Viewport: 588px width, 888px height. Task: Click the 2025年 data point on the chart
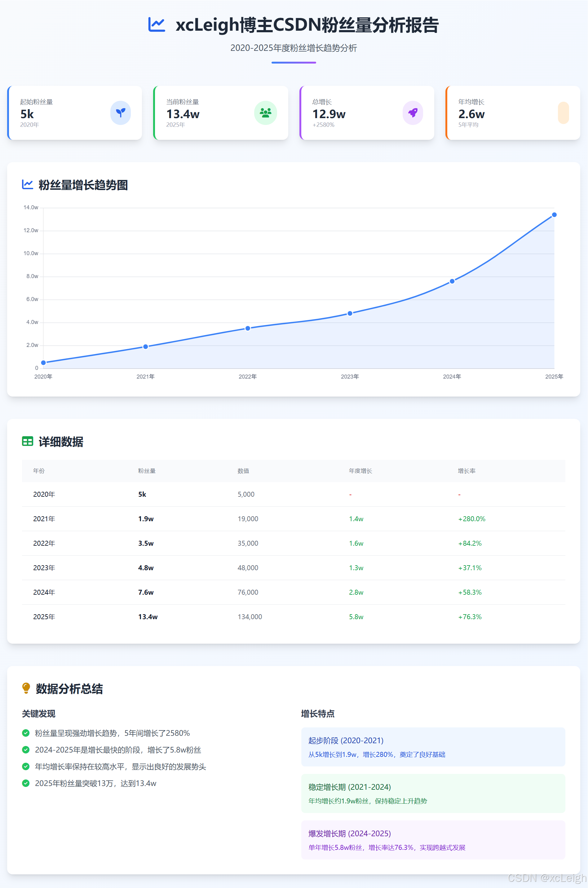(x=554, y=215)
